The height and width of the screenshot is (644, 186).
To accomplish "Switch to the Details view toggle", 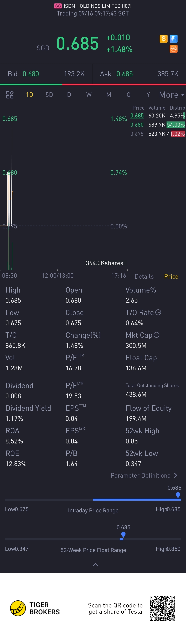I will (144, 276).
